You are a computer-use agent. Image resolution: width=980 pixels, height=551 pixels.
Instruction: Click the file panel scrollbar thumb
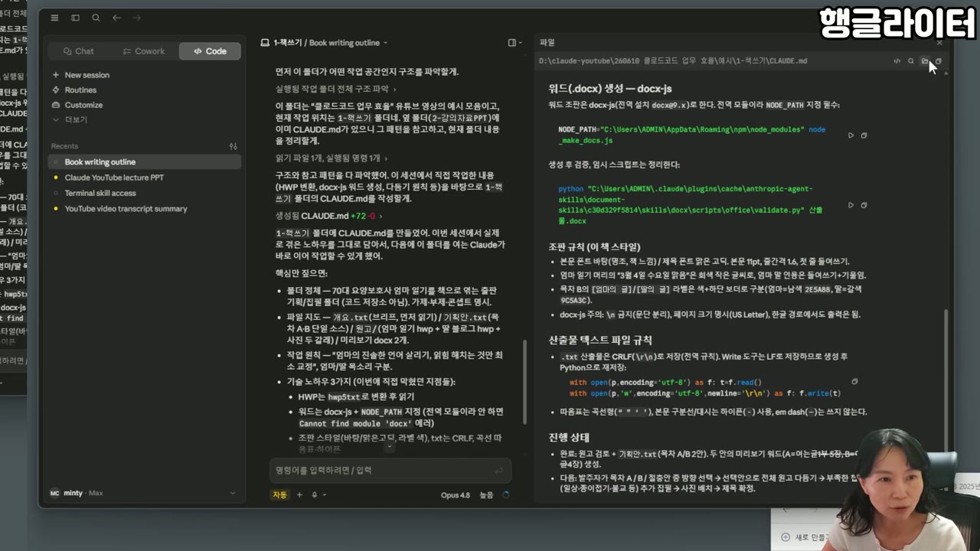pos(946,380)
